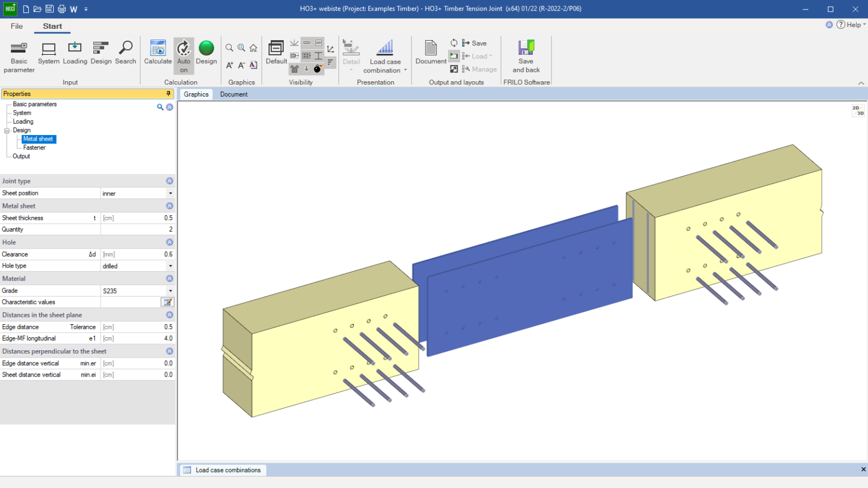Open the Sheet position dropdown
The height and width of the screenshot is (488, 868).
click(171, 193)
